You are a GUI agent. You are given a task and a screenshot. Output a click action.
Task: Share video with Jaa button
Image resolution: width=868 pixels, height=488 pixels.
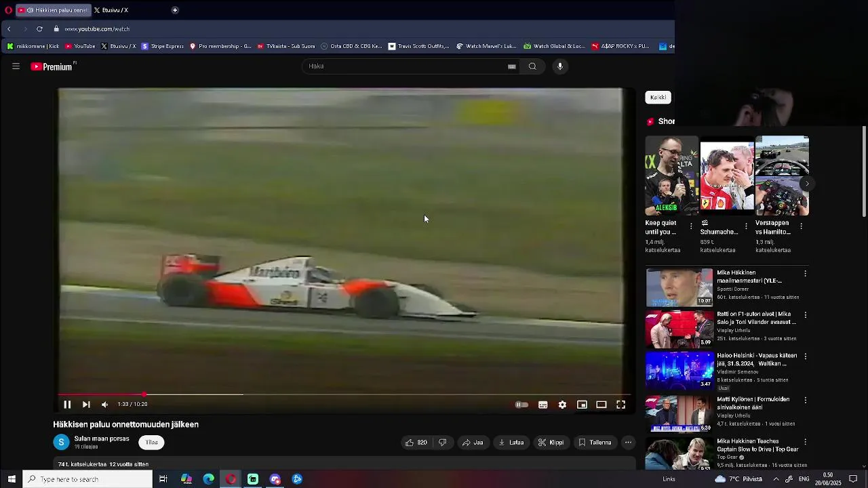point(473,443)
